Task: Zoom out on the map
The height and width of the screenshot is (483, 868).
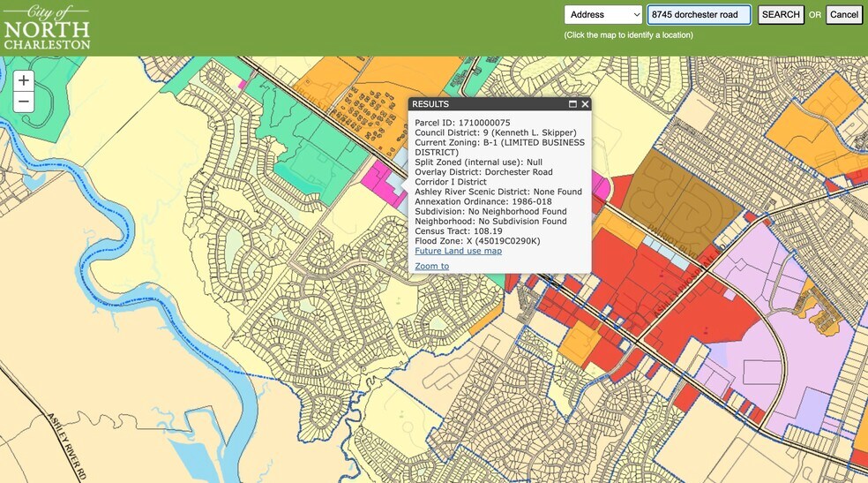Action: 24,102
